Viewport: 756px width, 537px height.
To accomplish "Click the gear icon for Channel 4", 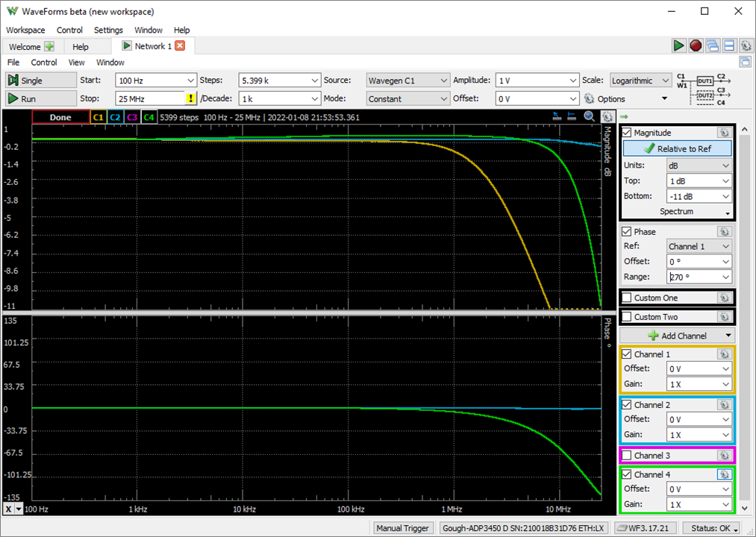I will 723,474.
